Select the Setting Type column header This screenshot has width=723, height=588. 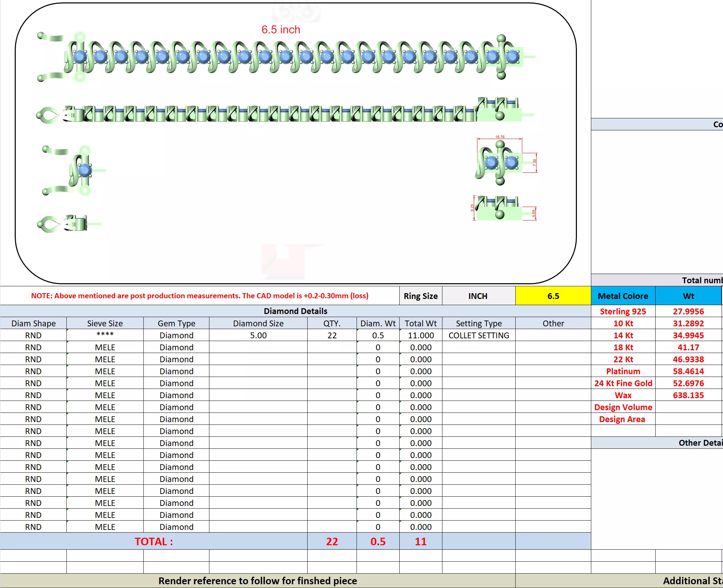pyautogui.click(x=478, y=323)
